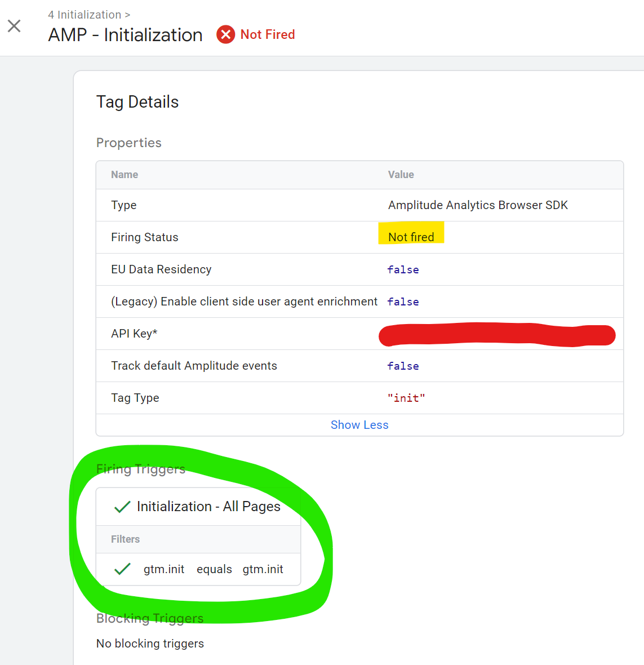Click the Filters header row
This screenshot has height=665, width=644.
198,539
